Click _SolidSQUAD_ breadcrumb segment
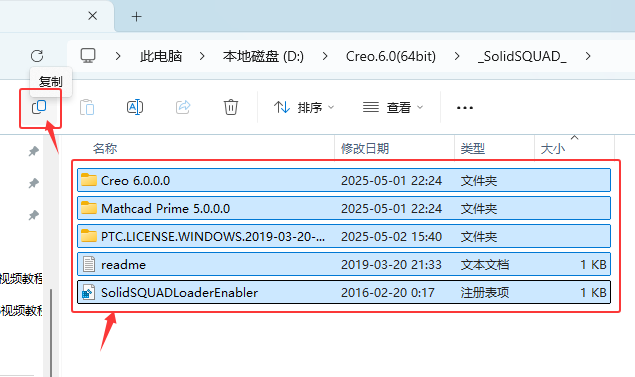The width and height of the screenshot is (635, 377). pos(522,56)
